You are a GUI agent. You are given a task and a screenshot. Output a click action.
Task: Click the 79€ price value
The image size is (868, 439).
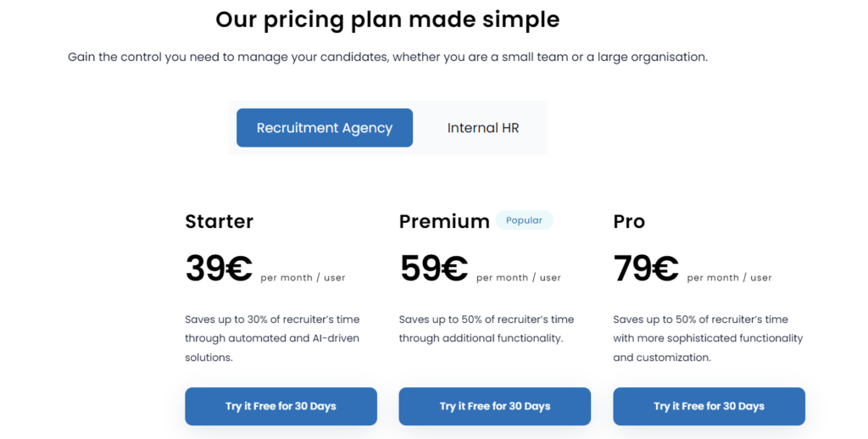tap(646, 269)
